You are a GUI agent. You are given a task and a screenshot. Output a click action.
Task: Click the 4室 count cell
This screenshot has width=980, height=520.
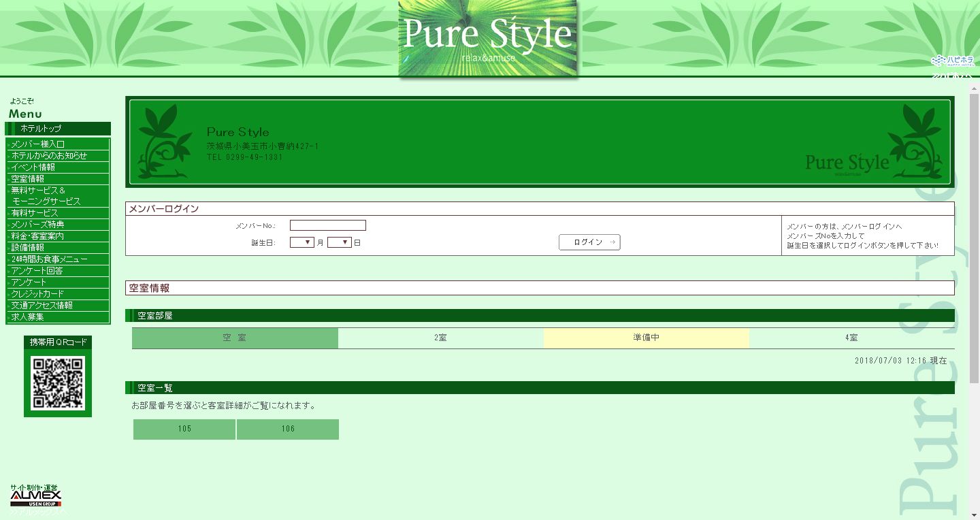[851, 338]
